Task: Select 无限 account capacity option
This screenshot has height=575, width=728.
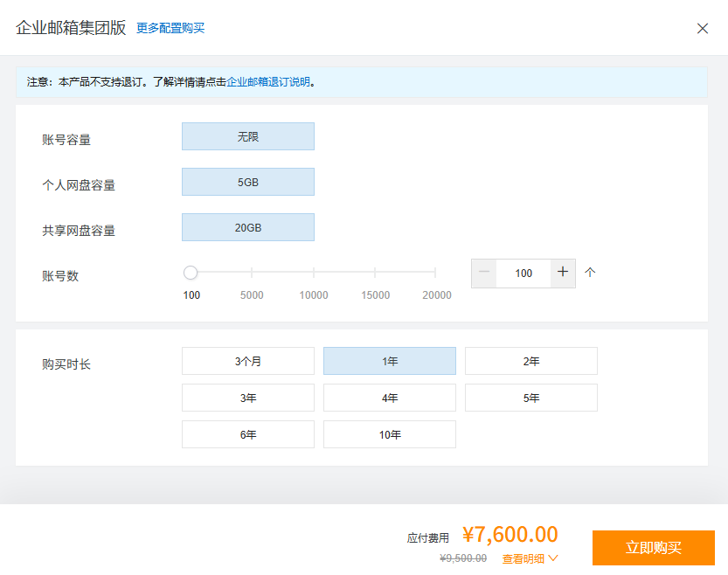Action: click(x=248, y=136)
